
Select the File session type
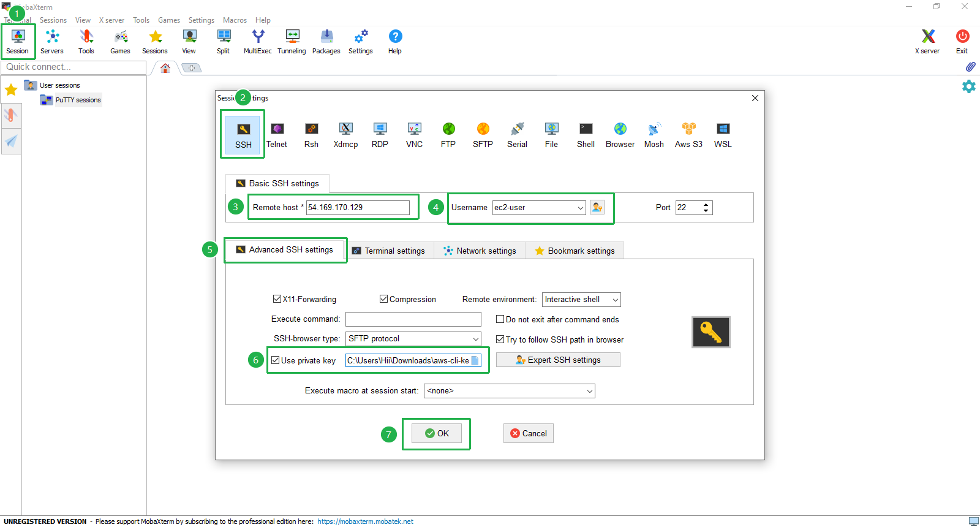(x=552, y=135)
